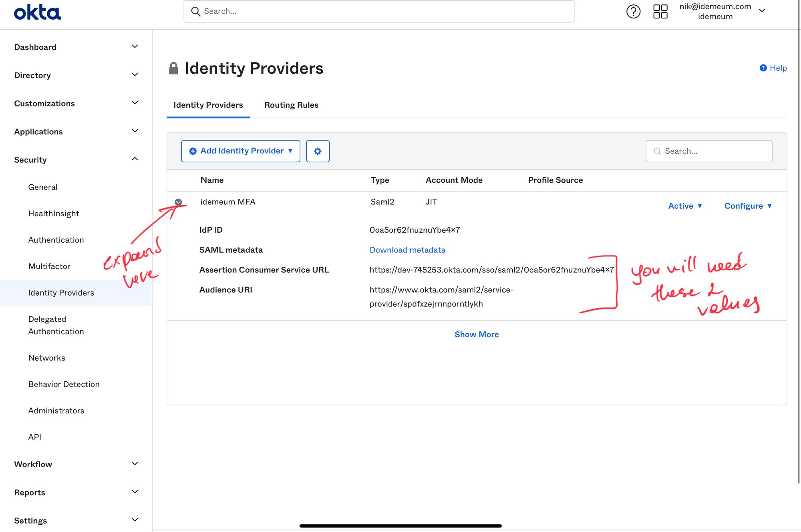Click the magnifier icon in top search bar
Viewport: 801px width, 532px height.
point(195,11)
